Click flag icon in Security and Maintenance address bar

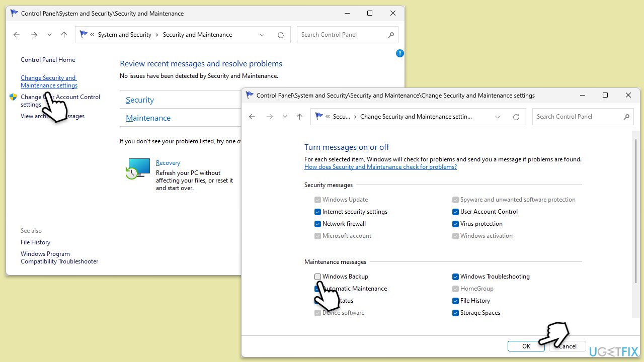pos(84,35)
